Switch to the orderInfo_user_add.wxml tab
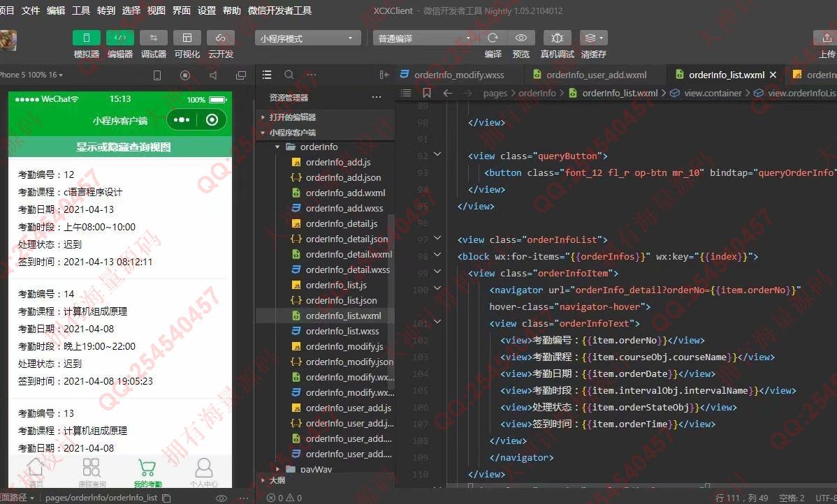The height and width of the screenshot is (504, 837). pos(596,75)
